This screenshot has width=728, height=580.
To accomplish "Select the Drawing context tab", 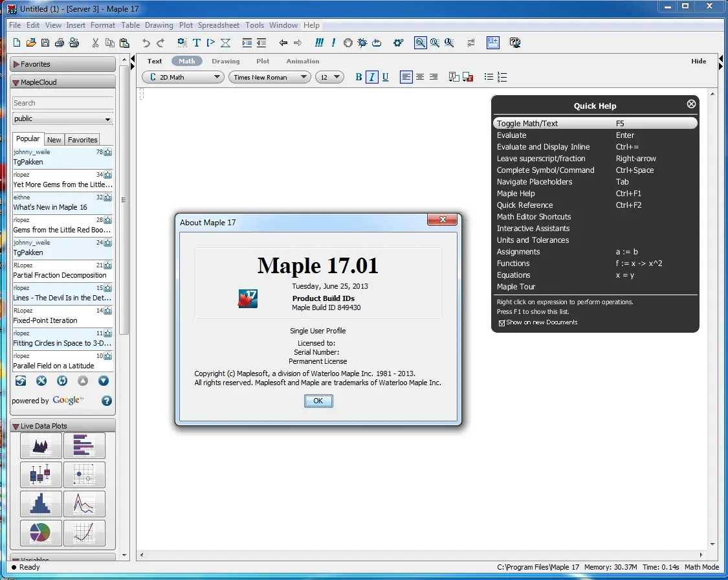I will (x=226, y=61).
